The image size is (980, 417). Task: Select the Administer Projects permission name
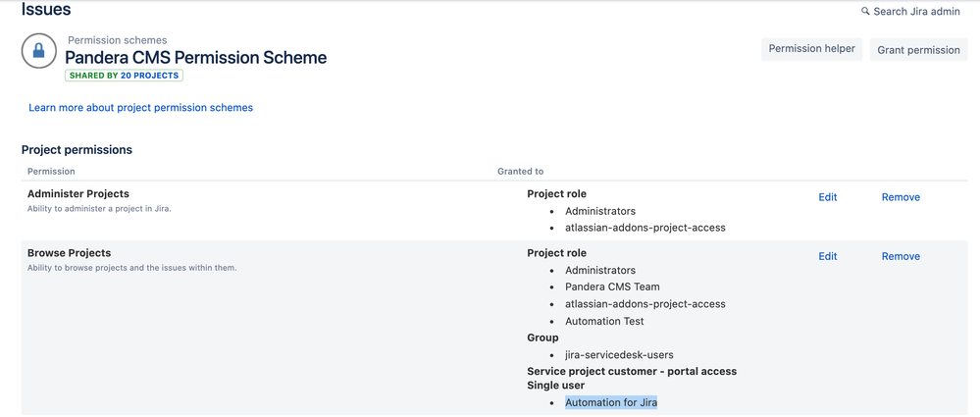coord(78,194)
